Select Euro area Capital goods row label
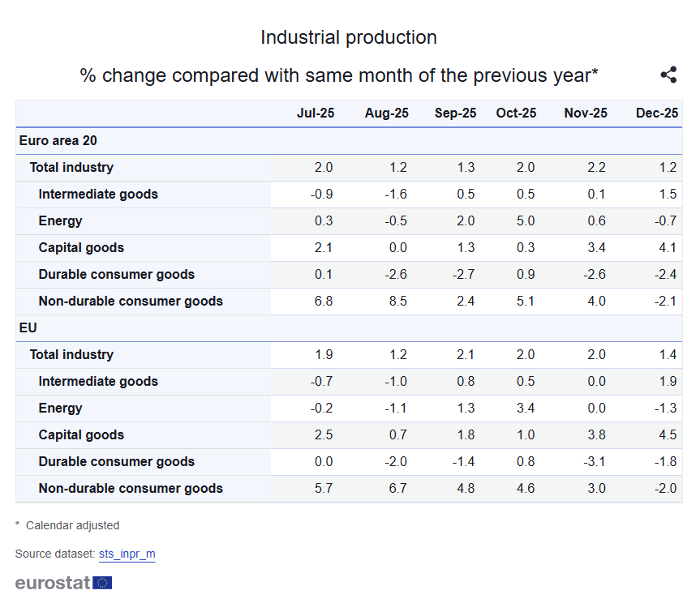Screen dimensions: 700x599 pos(81,247)
